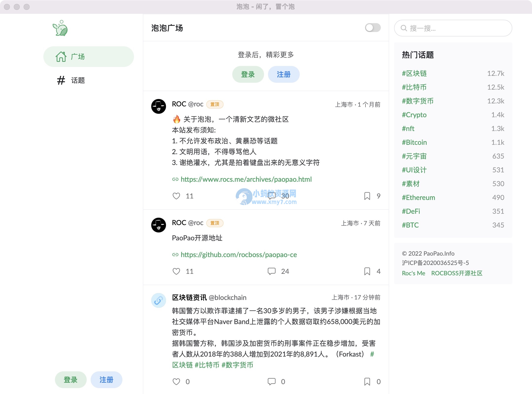Open comments on the PaoPao open source post
Viewport: 532px width, 394px height.
(272, 271)
